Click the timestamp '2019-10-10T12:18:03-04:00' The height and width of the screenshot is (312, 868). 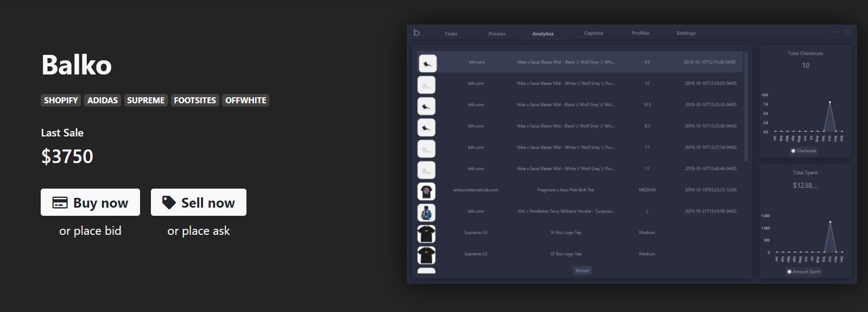(x=711, y=83)
